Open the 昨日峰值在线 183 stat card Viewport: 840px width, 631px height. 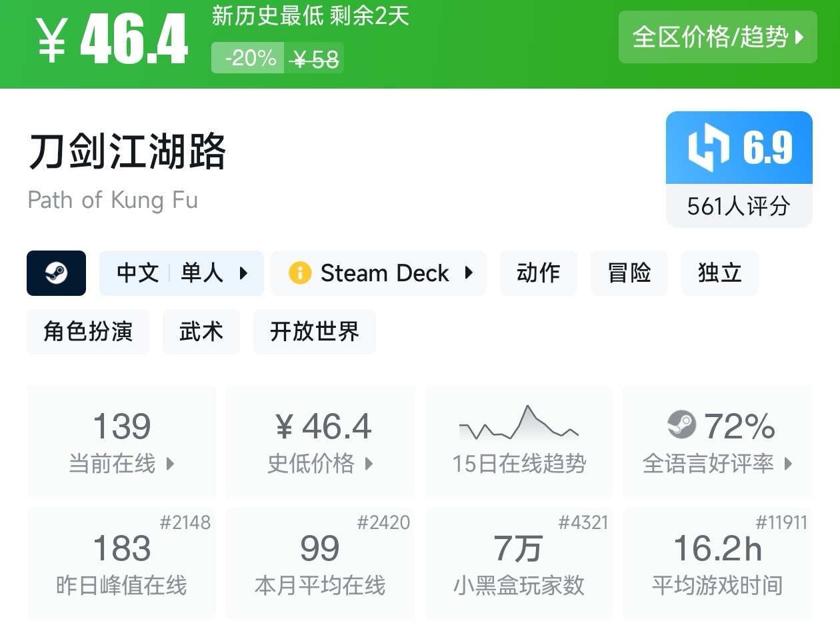click(x=121, y=563)
